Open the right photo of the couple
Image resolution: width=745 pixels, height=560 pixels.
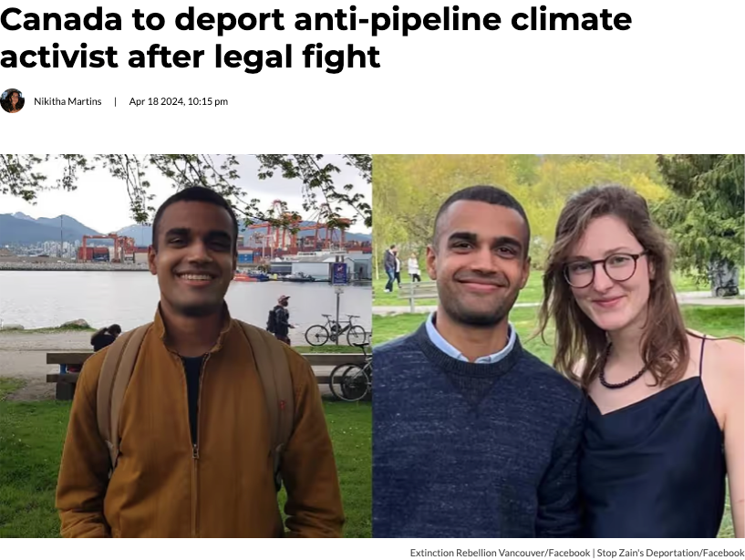[x=558, y=346]
